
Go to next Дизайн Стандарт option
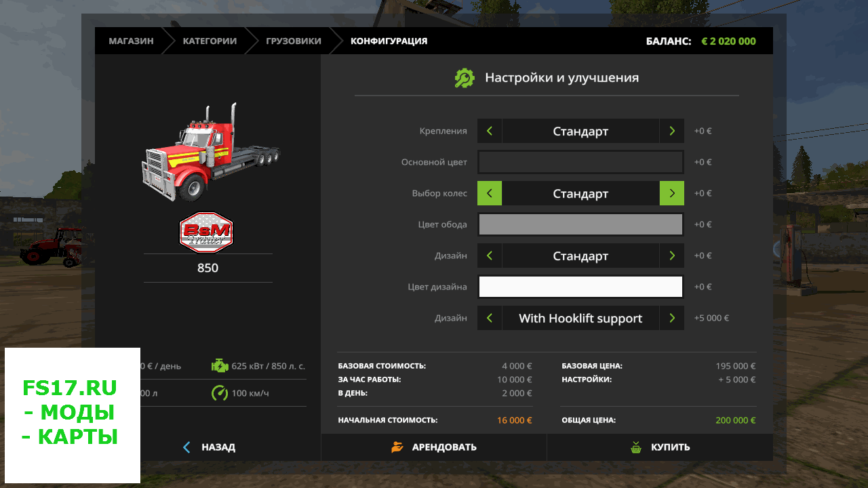pos(672,256)
